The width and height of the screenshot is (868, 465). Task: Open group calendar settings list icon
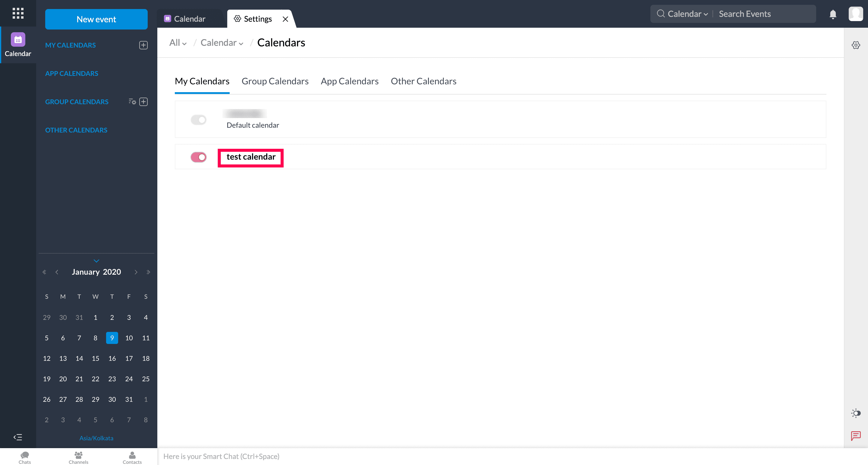(x=132, y=102)
